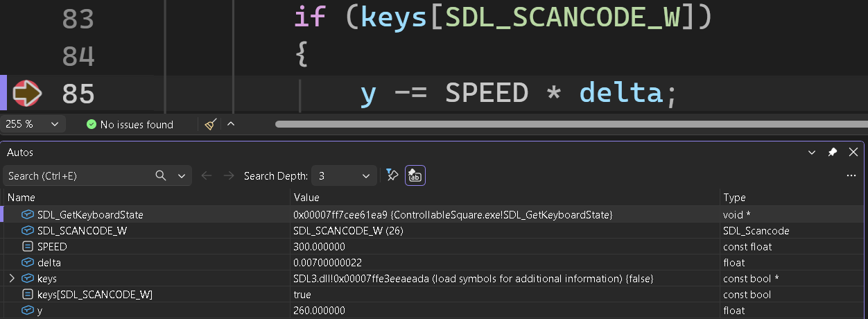Viewport: 868px width, 319px height.
Task: Click the SPEED identifier on line 85
Action: [x=487, y=93]
